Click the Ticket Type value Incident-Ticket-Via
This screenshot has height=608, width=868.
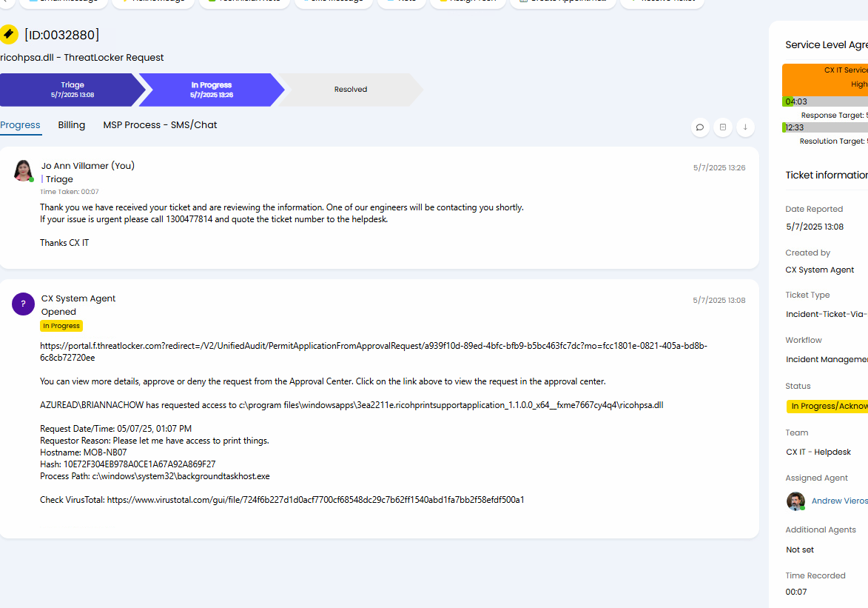[827, 314]
